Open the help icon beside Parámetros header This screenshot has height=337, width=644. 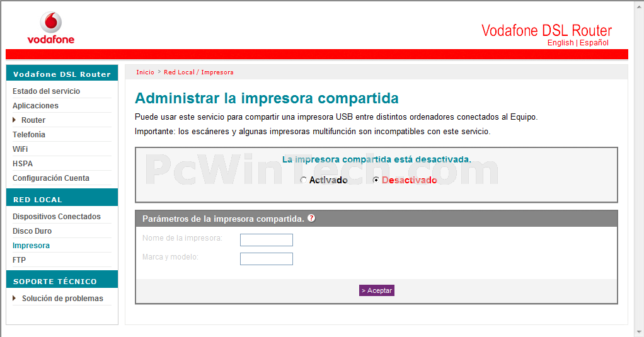[x=311, y=219]
